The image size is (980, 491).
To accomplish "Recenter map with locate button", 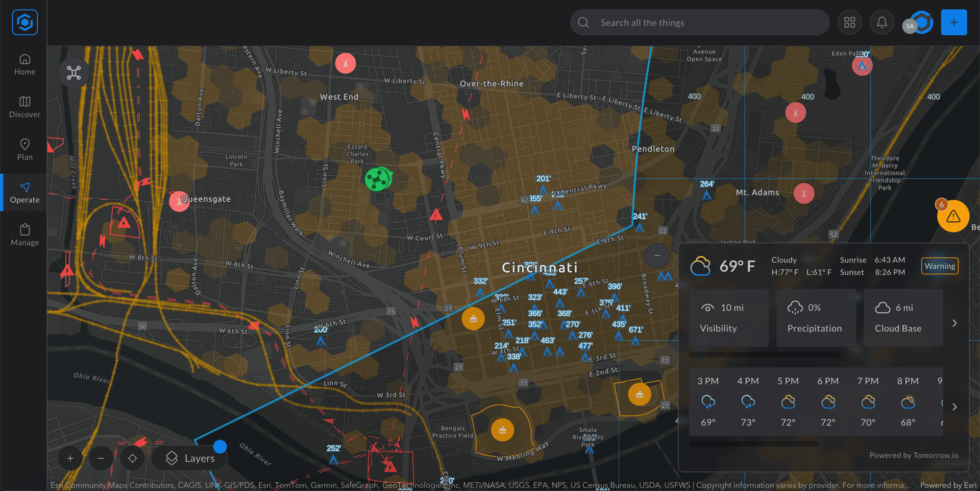I will click(x=132, y=458).
